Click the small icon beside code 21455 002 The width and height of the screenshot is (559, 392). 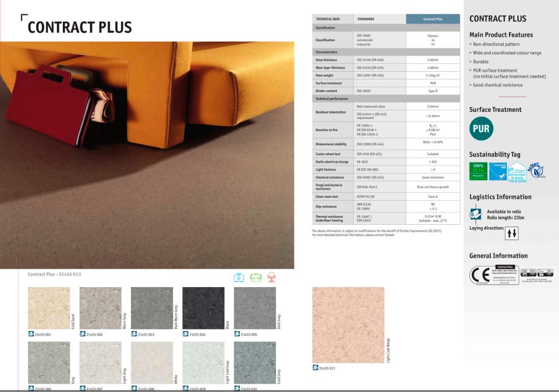(83, 334)
